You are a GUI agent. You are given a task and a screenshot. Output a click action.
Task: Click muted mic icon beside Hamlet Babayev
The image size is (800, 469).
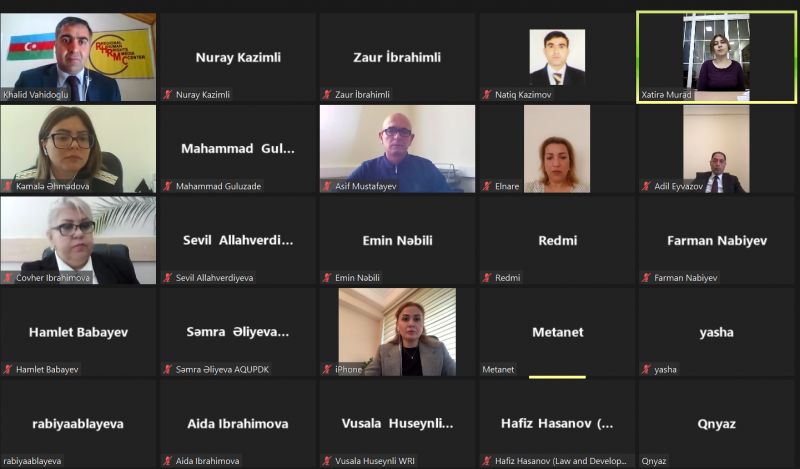pos(8,369)
